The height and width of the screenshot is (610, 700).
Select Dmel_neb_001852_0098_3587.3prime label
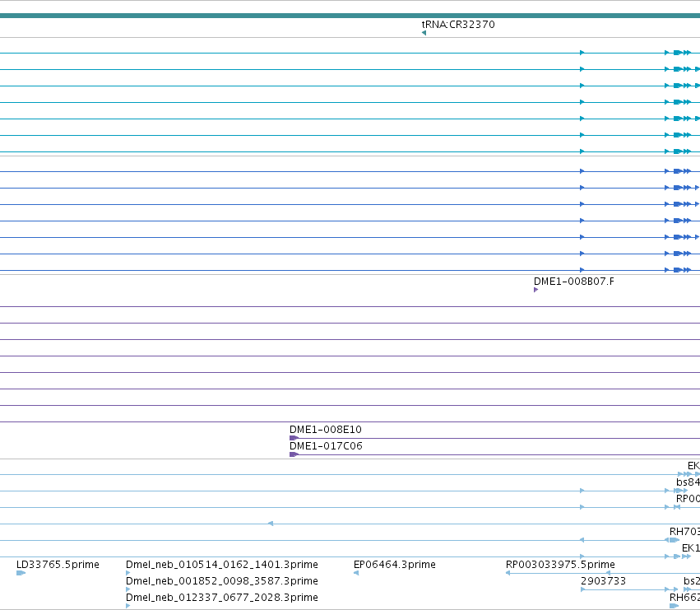222,581
